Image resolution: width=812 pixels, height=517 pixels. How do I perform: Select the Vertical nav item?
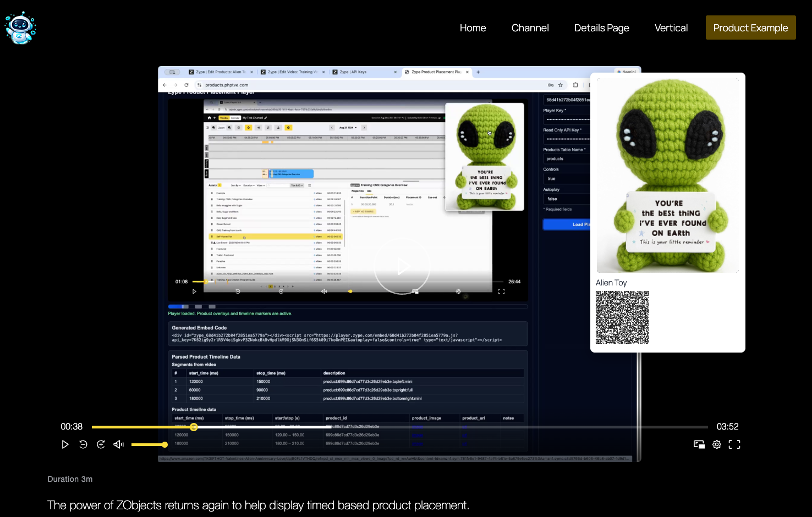click(x=671, y=28)
